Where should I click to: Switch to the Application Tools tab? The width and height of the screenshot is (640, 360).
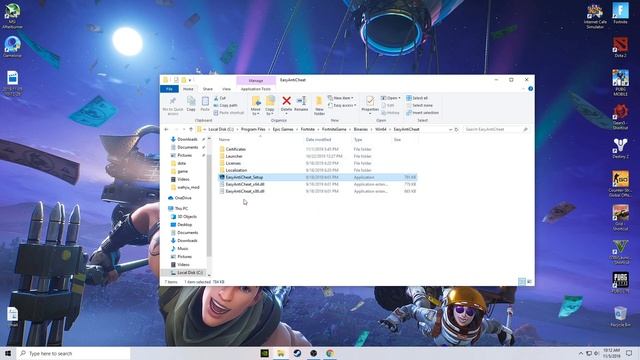pos(256,89)
